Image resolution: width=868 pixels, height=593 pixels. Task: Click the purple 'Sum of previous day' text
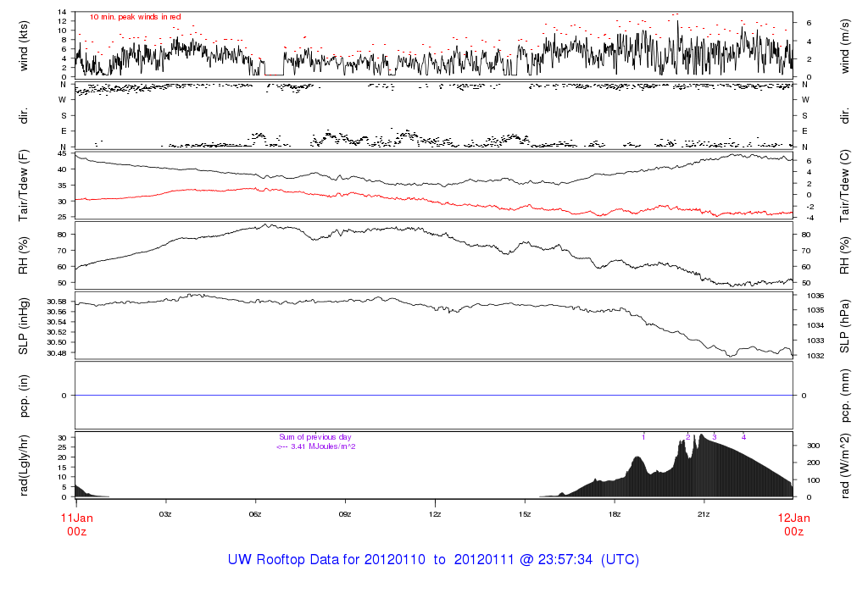314,437
